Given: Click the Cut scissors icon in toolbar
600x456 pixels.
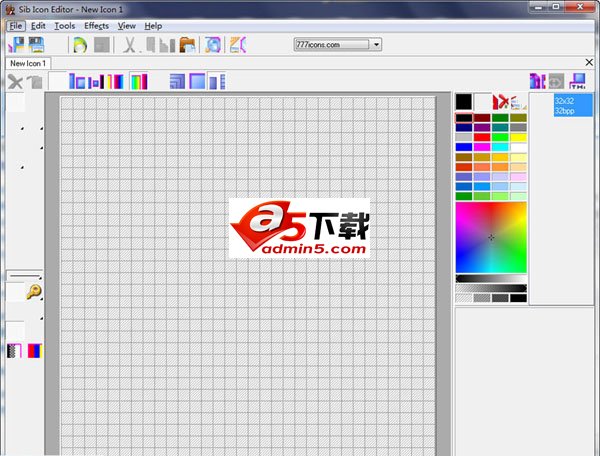Looking at the screenshot, I should (x=129, y=45).
